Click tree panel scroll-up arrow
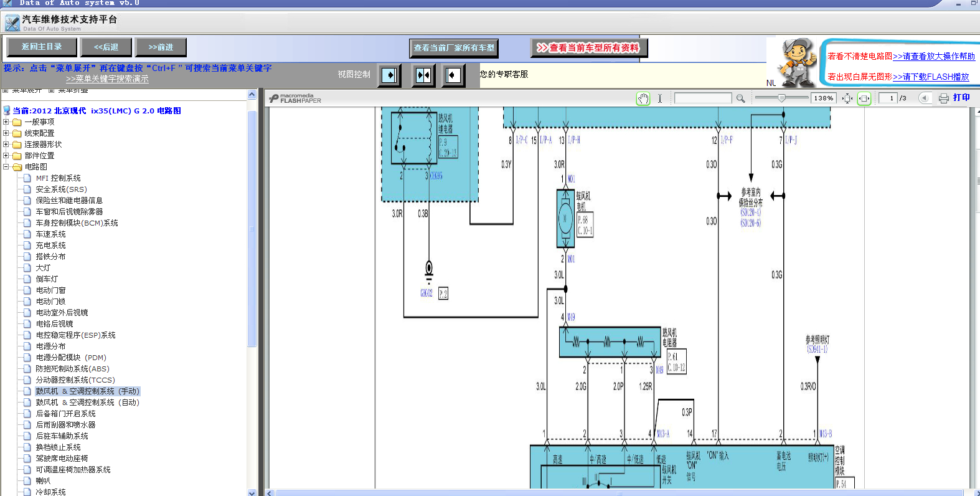Image resolution: width=980 pixels, height=496 pixels. coord(252,95)
